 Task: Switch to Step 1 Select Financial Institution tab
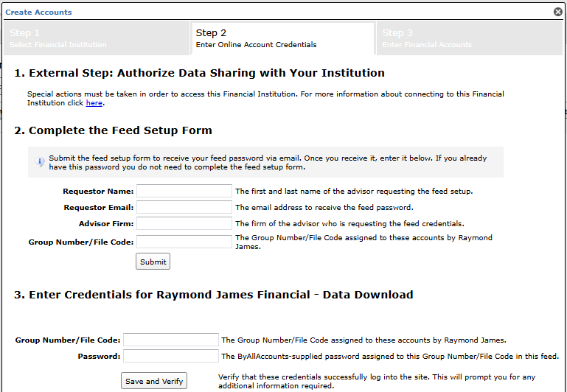coord(97,38)
